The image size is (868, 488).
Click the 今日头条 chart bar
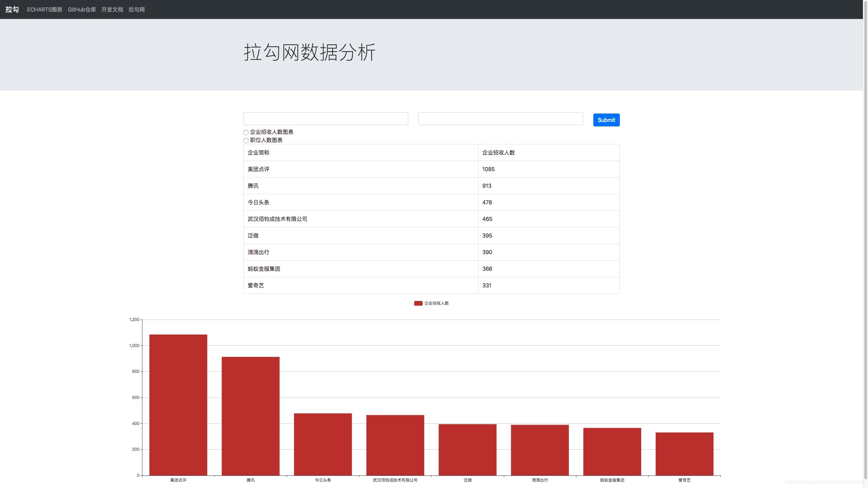coord(323,444)
